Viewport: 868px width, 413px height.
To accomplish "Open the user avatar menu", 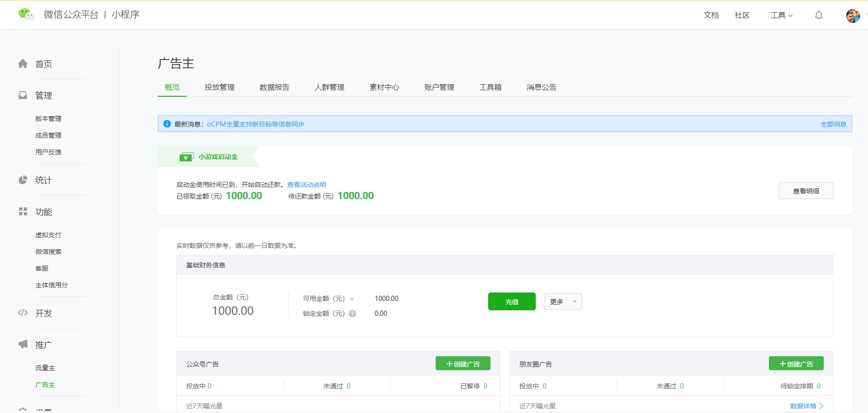I will click(x=853, y=15).
